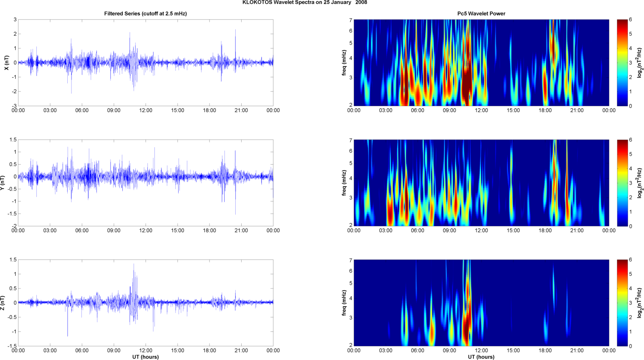Click the '12:00' tick under the X time series
644x360 pixels.
click(x=146, y=110)
